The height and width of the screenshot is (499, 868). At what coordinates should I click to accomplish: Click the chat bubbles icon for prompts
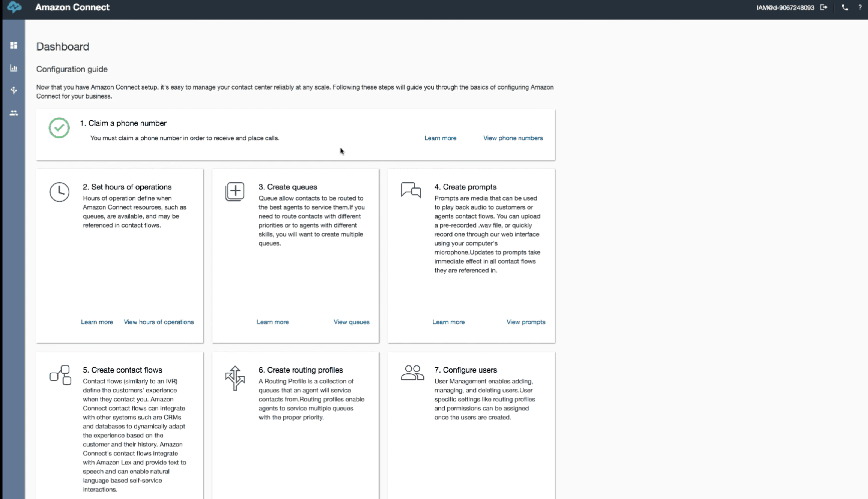click(x=411, y=190)
